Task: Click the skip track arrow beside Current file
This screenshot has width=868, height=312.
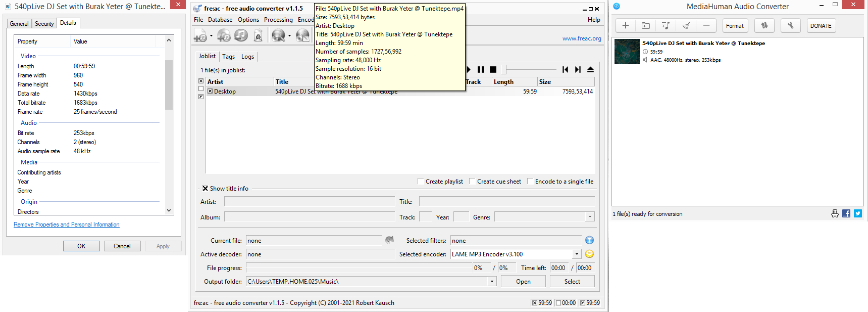Action: point(389,240)
